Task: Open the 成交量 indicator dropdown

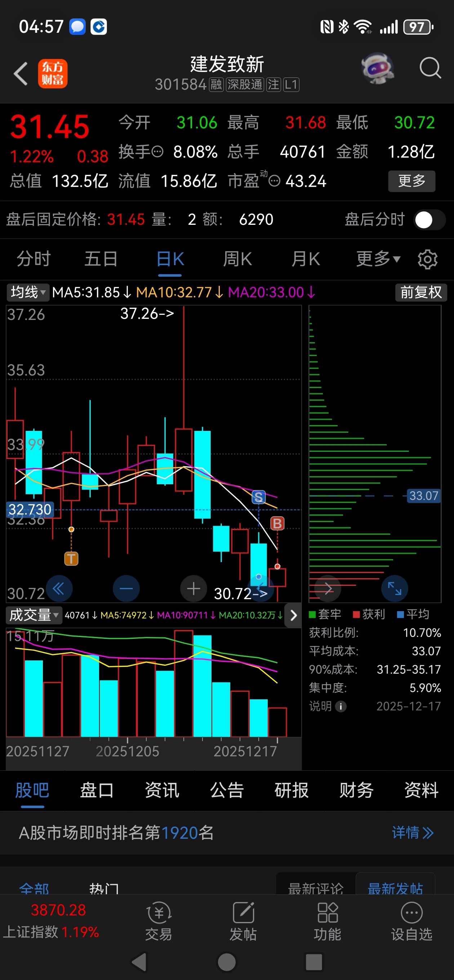Action: point(34,615)
